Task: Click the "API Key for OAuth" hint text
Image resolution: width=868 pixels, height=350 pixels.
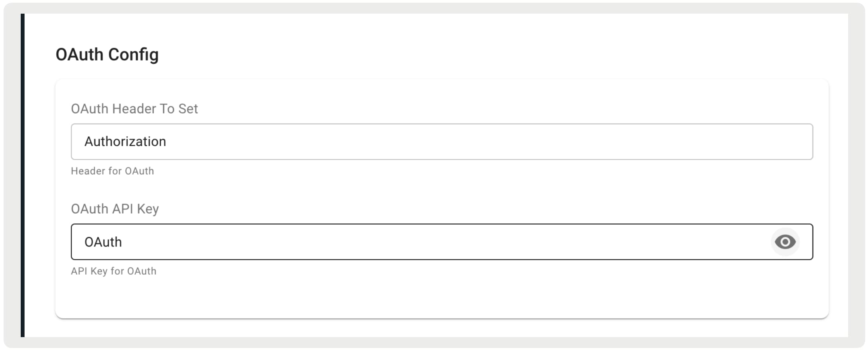Action: pyautogui.click(x=113, y=271)
